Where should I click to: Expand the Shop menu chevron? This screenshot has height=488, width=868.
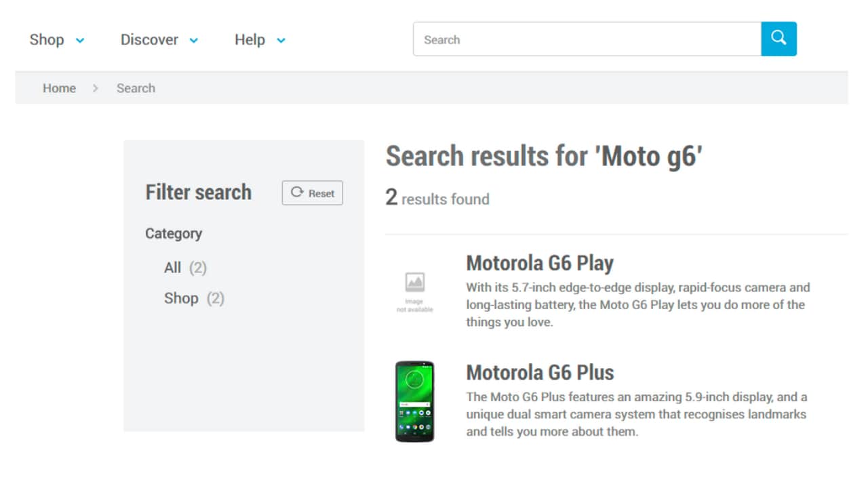click(x=80, y=41)
